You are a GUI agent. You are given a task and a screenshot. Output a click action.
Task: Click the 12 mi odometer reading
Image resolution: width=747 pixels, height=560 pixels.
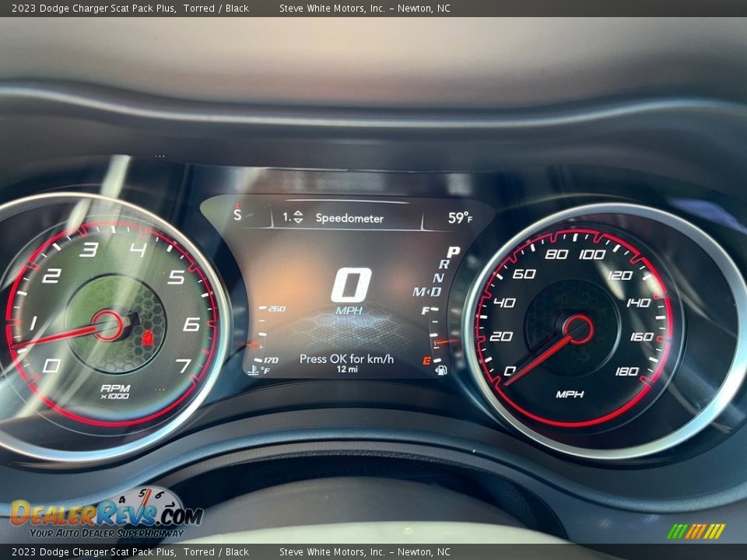347,369
